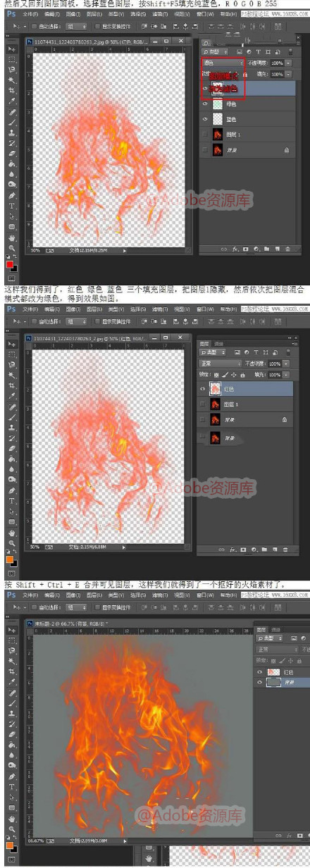Open the 窗口(W) menu in the second screenshot
Screen dimensions: 310x868
coord(205,309)
